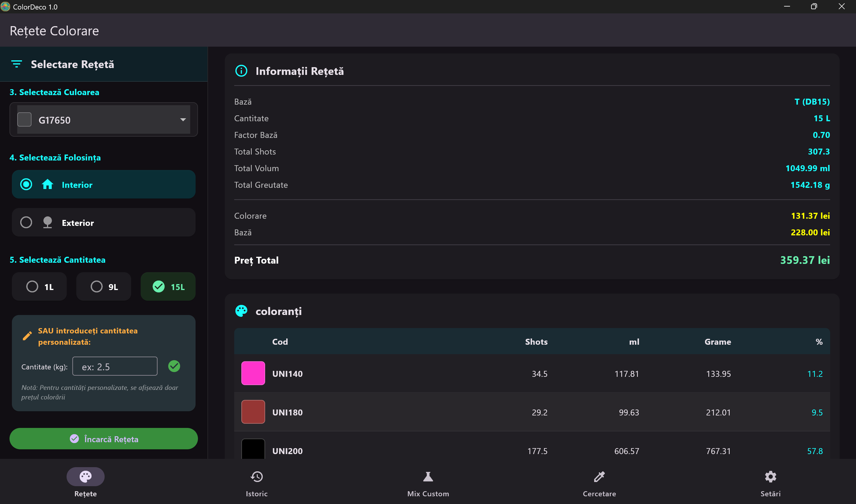
Task: Click the eyedropper icon for Cercetare
Action: pos(599,476)
